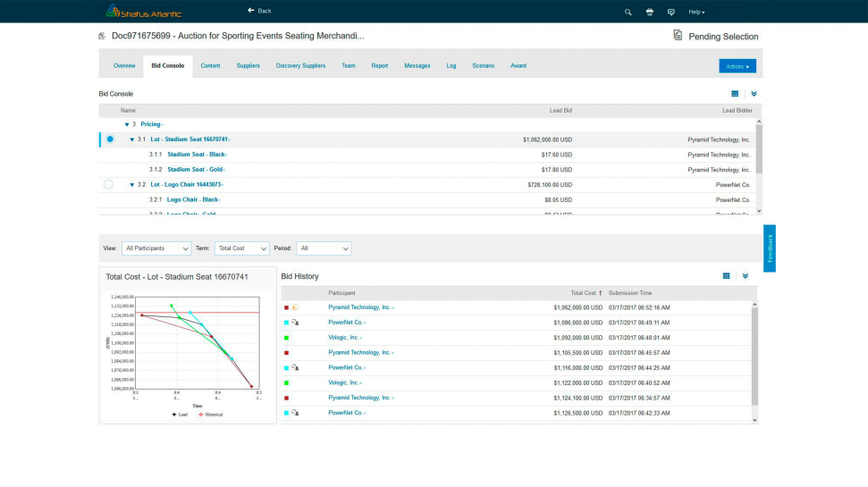
Task: Click the Participant column header
Action: [x=341, y=293]
